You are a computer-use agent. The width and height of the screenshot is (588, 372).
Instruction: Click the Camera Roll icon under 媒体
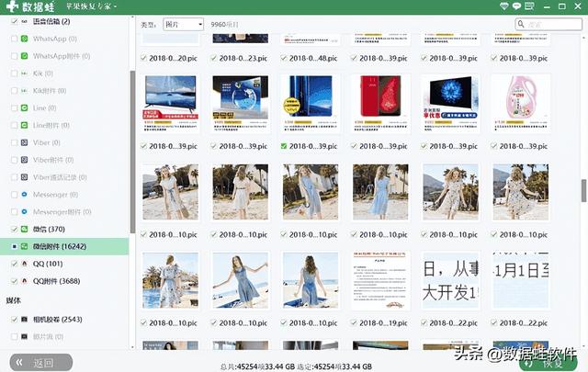(25, 320)
